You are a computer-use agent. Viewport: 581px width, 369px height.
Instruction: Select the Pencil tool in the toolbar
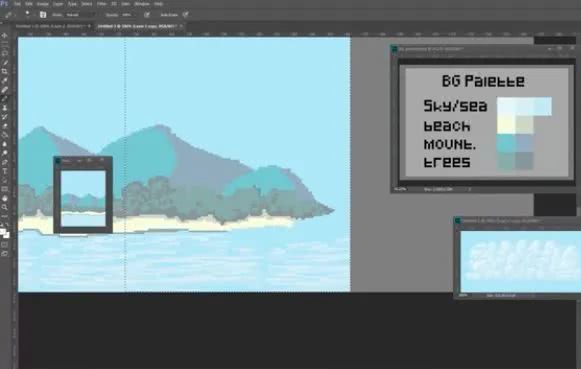[5, 99]
